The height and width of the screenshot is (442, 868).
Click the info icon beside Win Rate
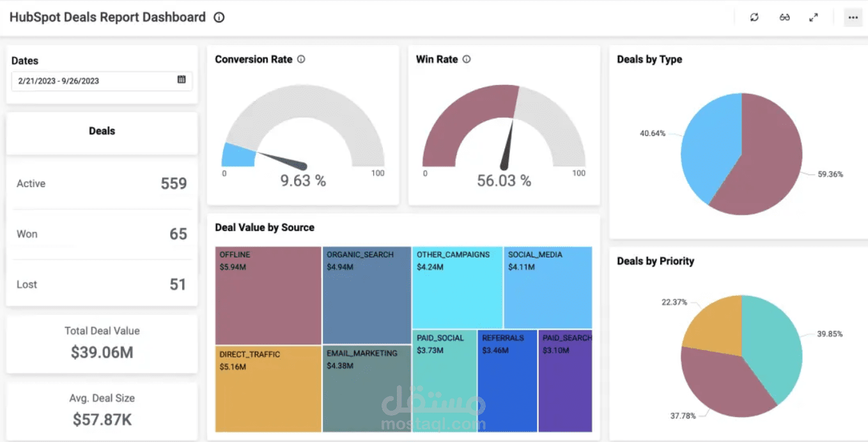pos(466,59)
